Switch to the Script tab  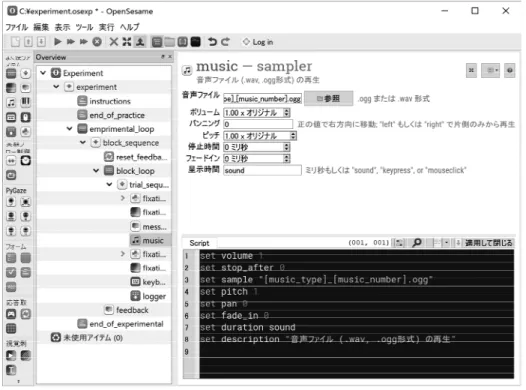click(199, 243)
